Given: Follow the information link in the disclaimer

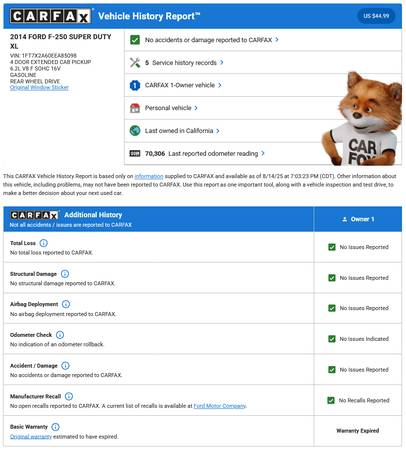Looking at the screenshot, I should point(149,176).
